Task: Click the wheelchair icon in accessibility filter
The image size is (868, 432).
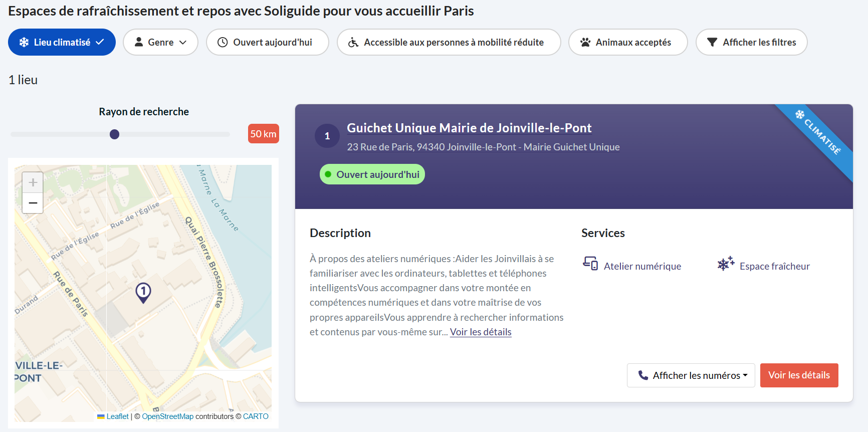Action: point(353,42)
